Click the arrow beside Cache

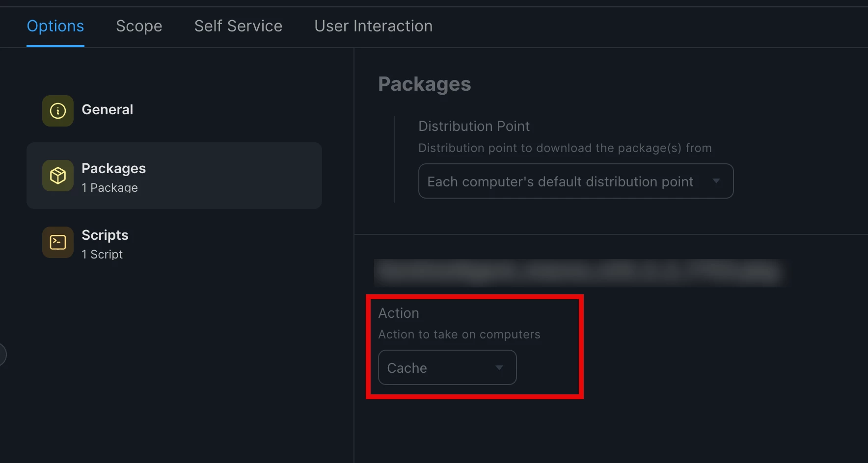tap(499, 368)
